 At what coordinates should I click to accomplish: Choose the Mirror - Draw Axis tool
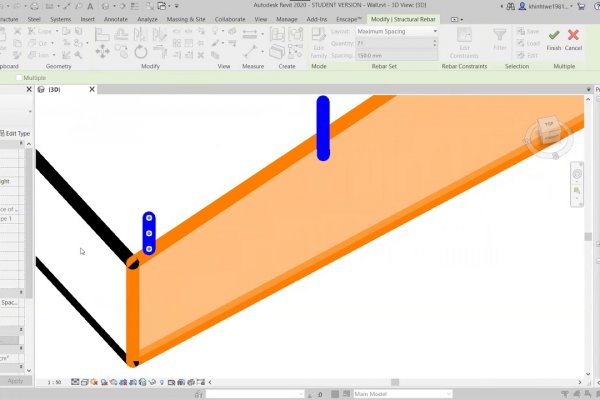click(x=159, y=35)
